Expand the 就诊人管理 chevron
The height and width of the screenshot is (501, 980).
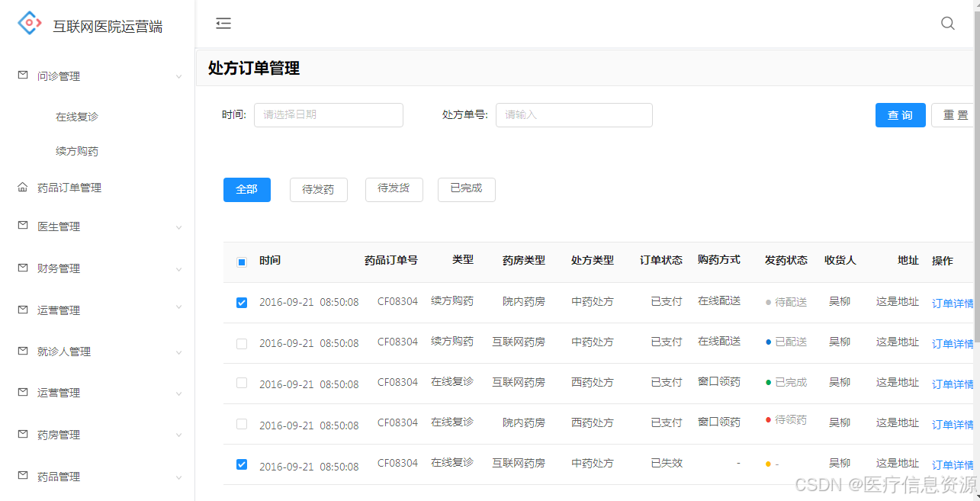click(x=178, y=352)
